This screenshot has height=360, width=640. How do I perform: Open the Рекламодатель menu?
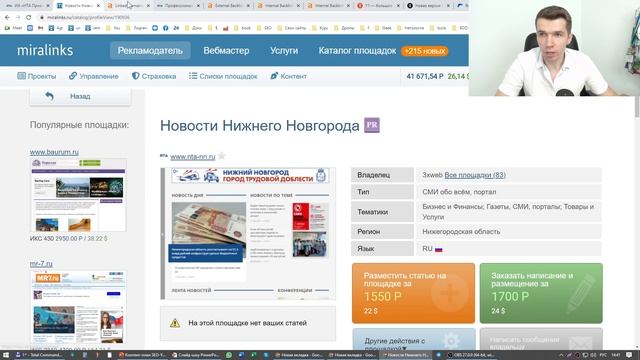tap(150, 51)
